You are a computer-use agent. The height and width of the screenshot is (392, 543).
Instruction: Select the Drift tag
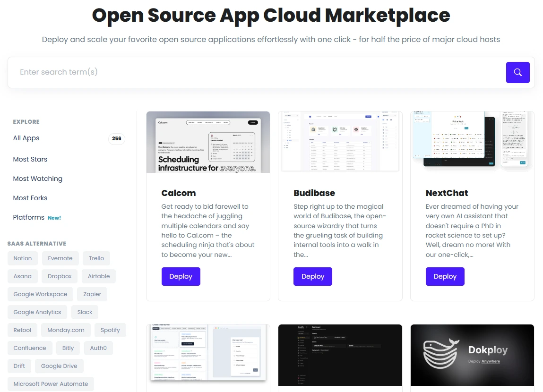[19, 366]
